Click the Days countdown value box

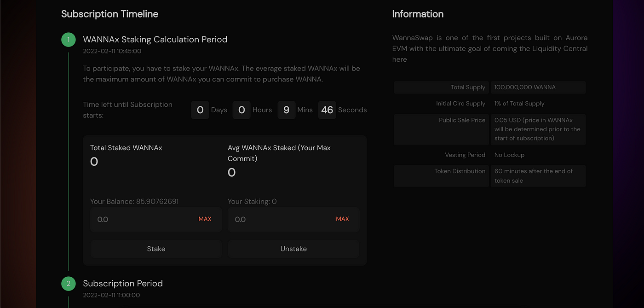coord(200,110)
